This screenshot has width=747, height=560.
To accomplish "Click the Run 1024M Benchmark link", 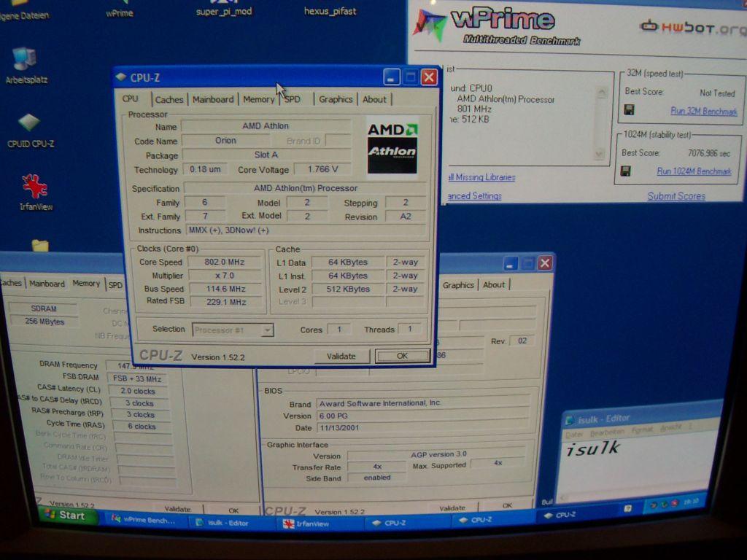I will pyautogui.click(x=694, y=171).
